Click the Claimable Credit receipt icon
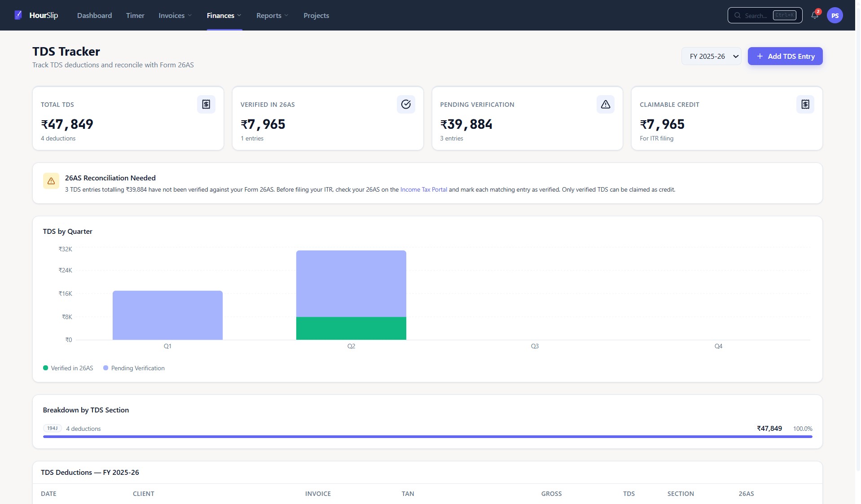The width and height of the screenshot is (861, 504). (805, 104)
